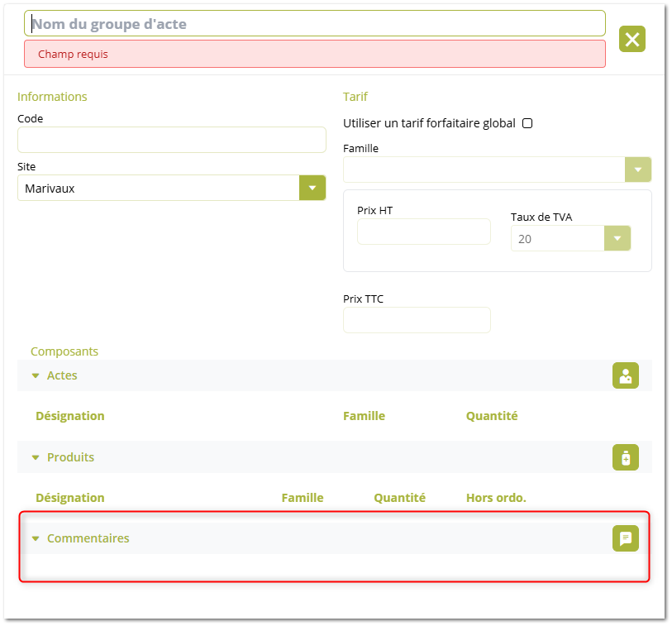Collapse the Produits section
The width and height of the screenshot is (672, 626).
36,457
